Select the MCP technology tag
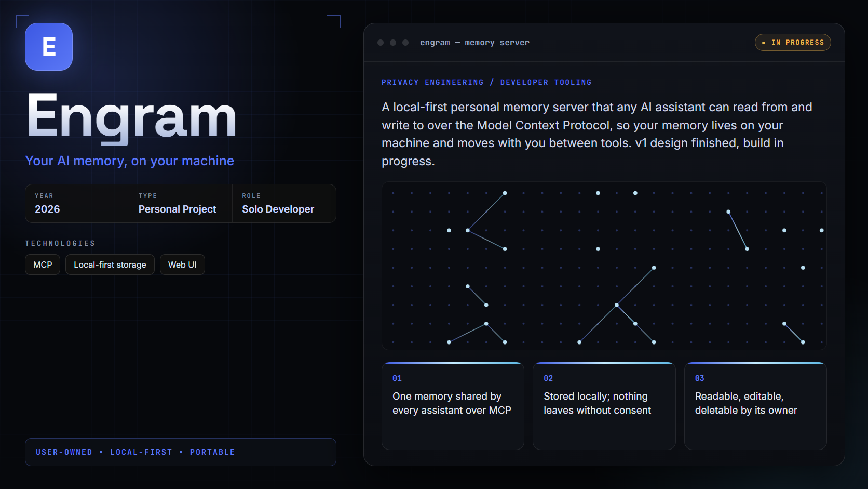This screenshot has height=489, width=868. point(43,265)
